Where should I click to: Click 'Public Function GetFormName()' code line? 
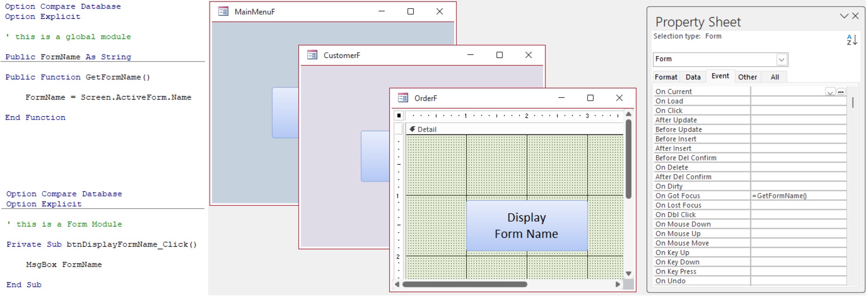pyautogui.click(x=78, y=77)
